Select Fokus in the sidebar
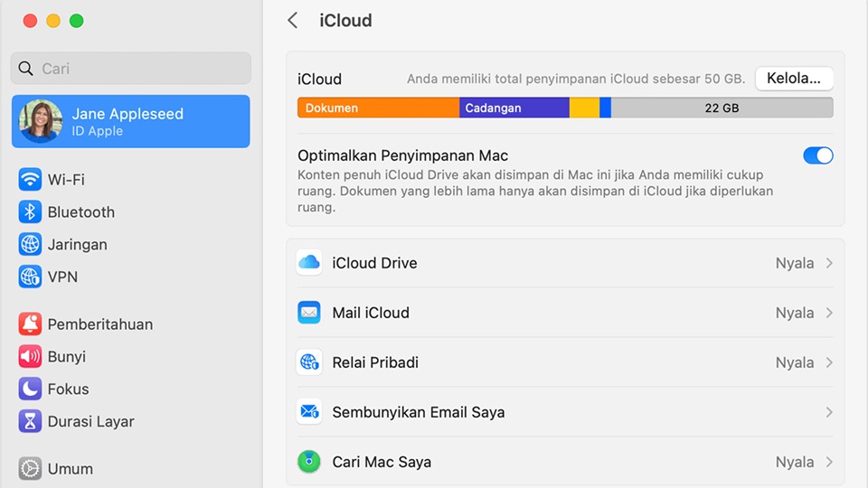This screenshot has width=868, height=488. coord(68,389)
